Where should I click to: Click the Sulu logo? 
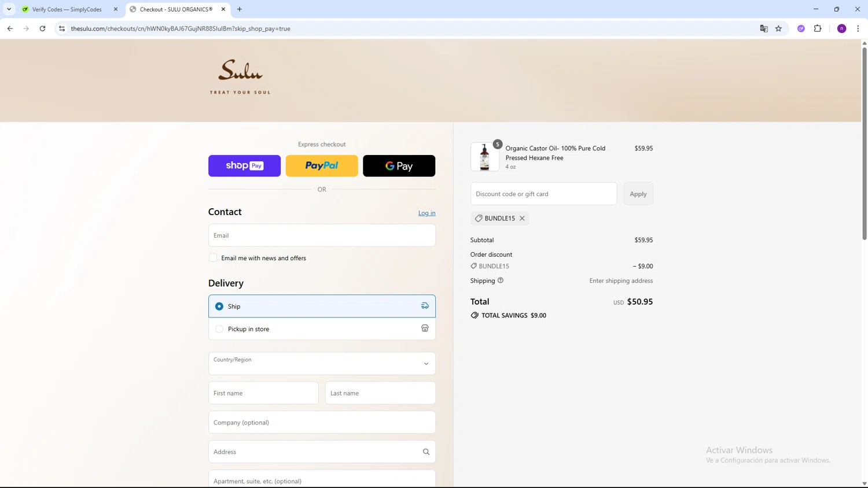point(240,77)
